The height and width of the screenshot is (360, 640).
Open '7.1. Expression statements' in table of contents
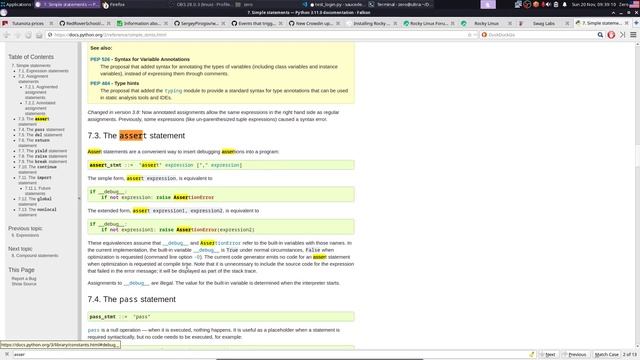pyautogui.click(x=43, y=71)
